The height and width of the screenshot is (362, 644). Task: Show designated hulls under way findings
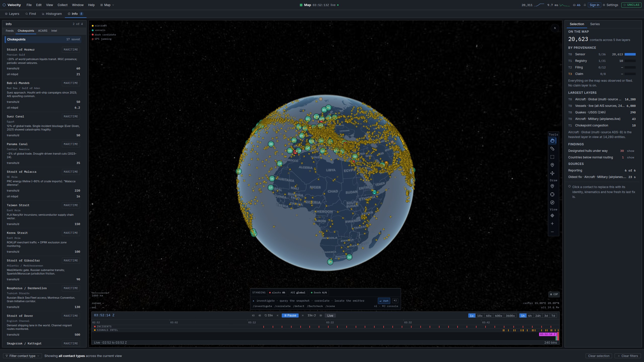pyautogui.click(x=630, y=151)
